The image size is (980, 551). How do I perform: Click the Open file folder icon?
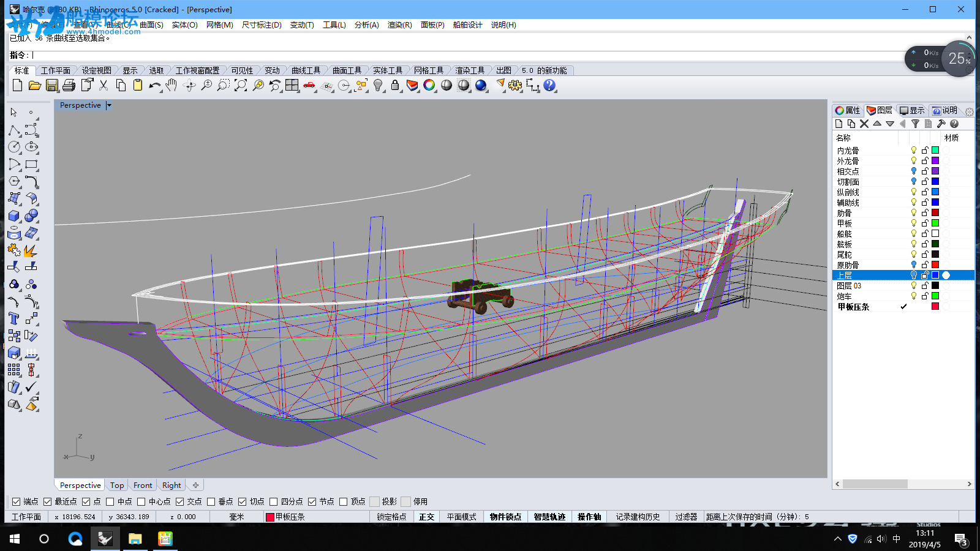coord(34,85)
